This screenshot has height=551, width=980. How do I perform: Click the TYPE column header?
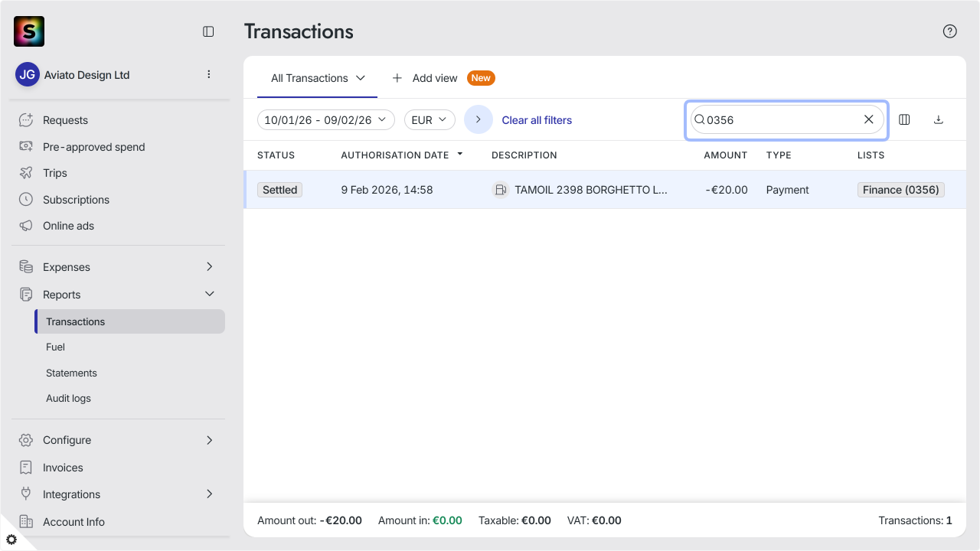coord(779,155)
